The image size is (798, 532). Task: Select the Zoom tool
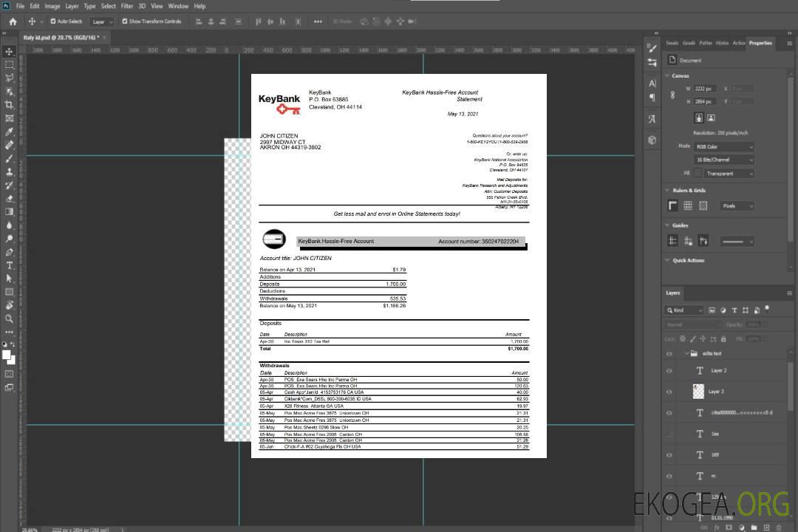tap(9, 318)
